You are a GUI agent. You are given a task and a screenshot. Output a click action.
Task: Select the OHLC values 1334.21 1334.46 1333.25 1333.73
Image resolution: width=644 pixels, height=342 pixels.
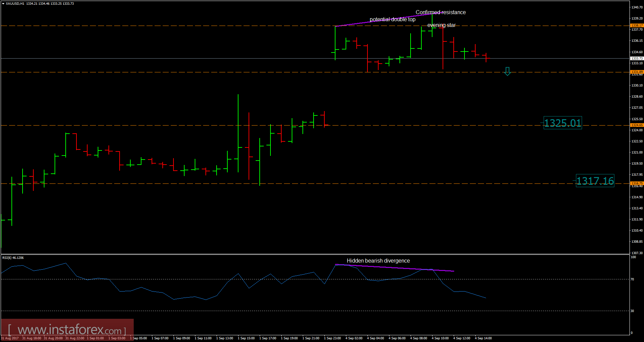pyautogui.click(x=50, y=4)
